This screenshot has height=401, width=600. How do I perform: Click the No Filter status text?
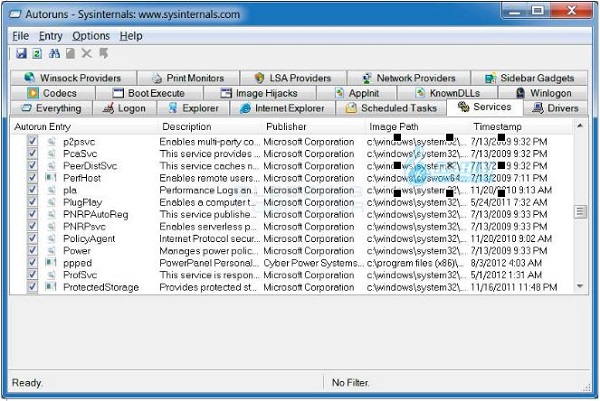pos(351,382)
